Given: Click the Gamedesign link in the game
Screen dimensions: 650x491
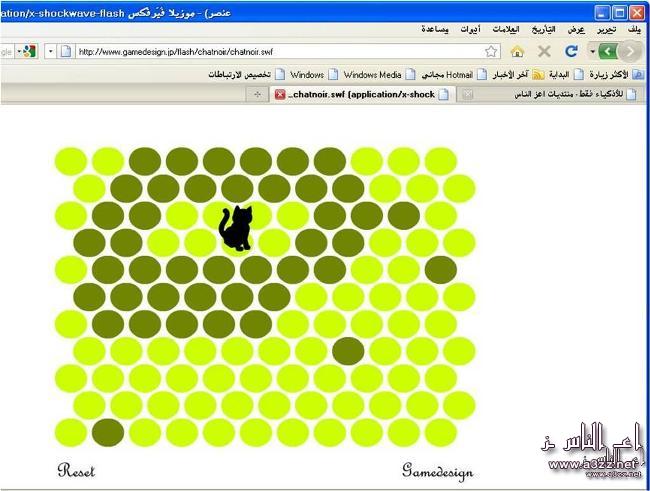Looking at the screenshot, I should click(438, 472).
